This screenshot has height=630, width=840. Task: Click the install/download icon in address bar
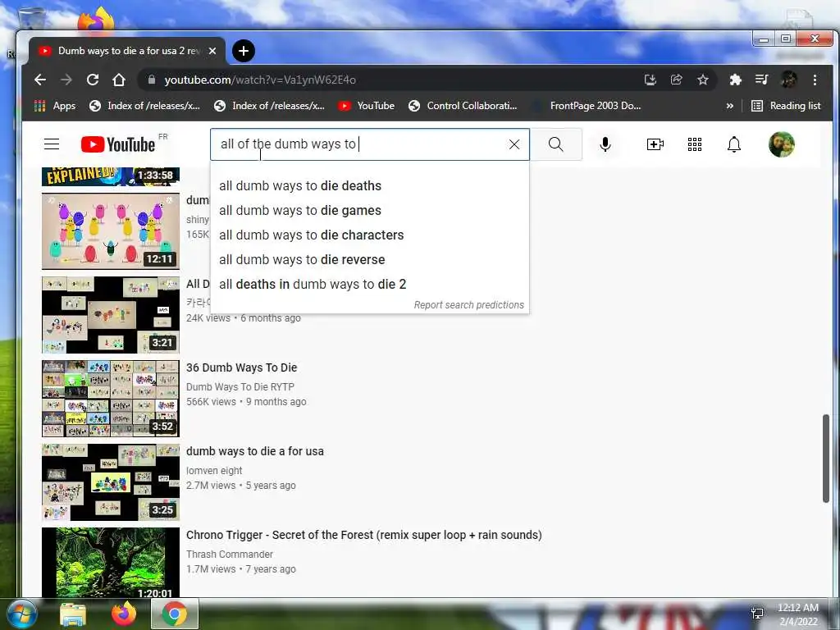651,80
